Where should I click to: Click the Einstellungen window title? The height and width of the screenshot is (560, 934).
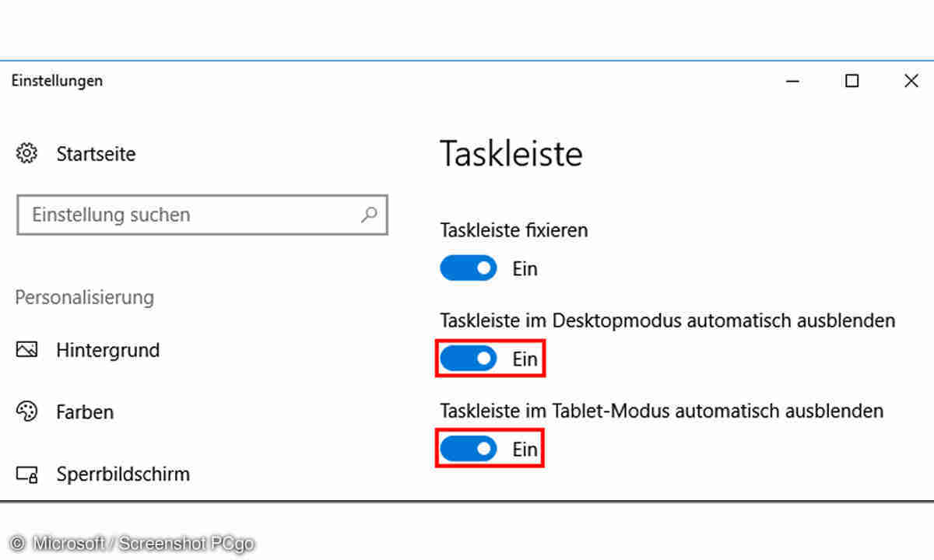(57, 81)
